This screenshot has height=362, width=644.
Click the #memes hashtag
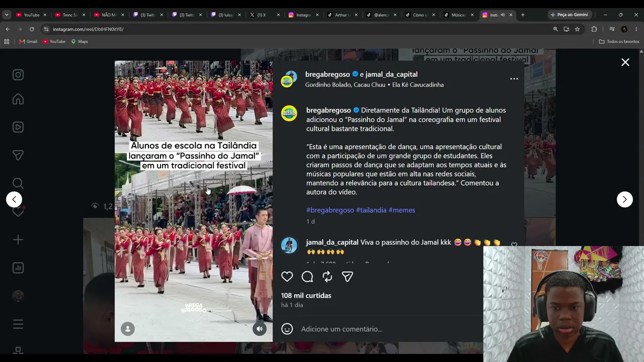[x=402, y=210]
